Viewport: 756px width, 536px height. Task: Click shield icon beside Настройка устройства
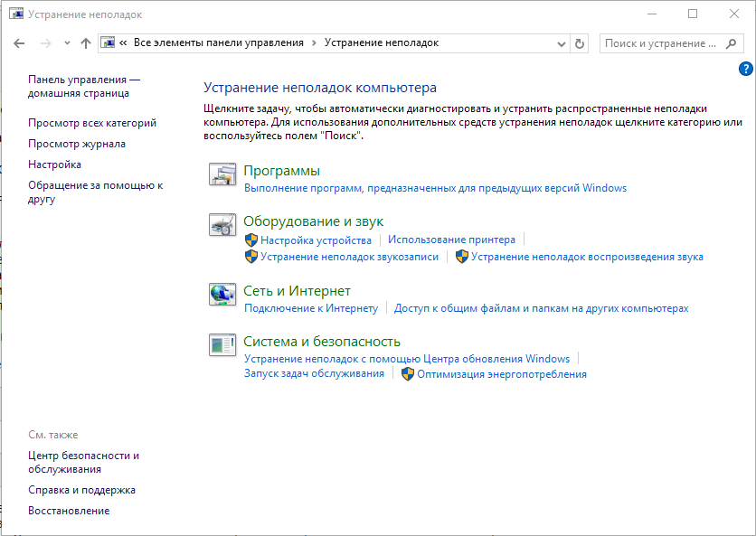(x=251, y=240)
